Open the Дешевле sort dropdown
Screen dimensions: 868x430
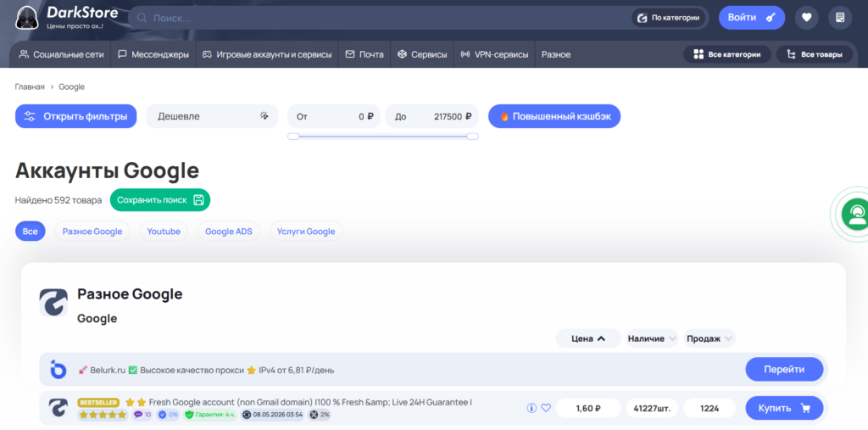(212, 116)
